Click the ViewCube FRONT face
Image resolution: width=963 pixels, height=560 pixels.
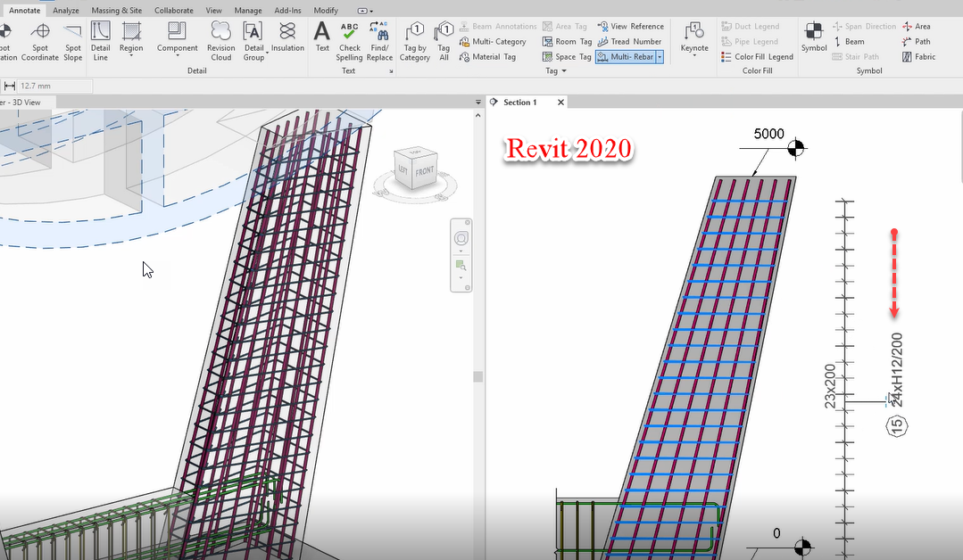tap(425, 171)
